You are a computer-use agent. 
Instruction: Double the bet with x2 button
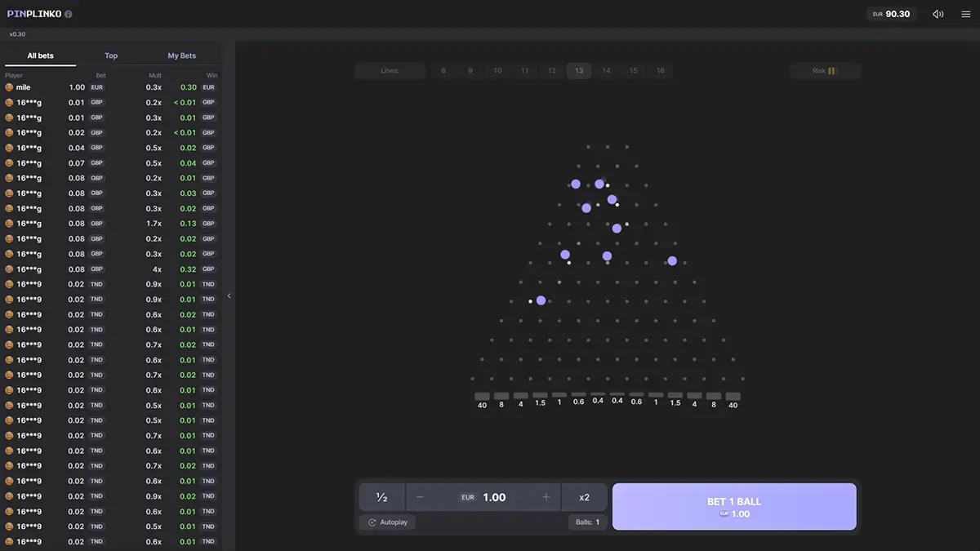pyautogui.click(x=585, y=497)
